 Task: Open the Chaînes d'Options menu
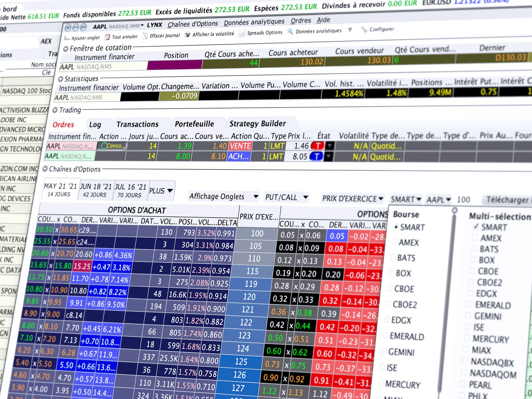[x=193, y=24]
